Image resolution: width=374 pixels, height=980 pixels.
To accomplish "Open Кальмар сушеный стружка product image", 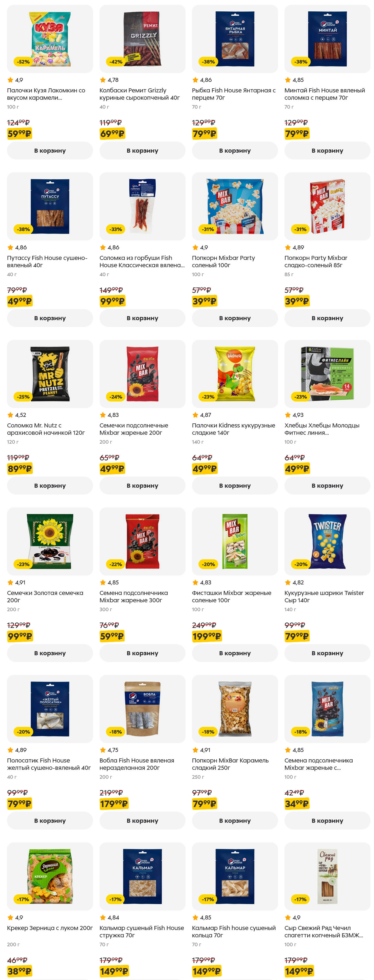I will pos(142,876).
